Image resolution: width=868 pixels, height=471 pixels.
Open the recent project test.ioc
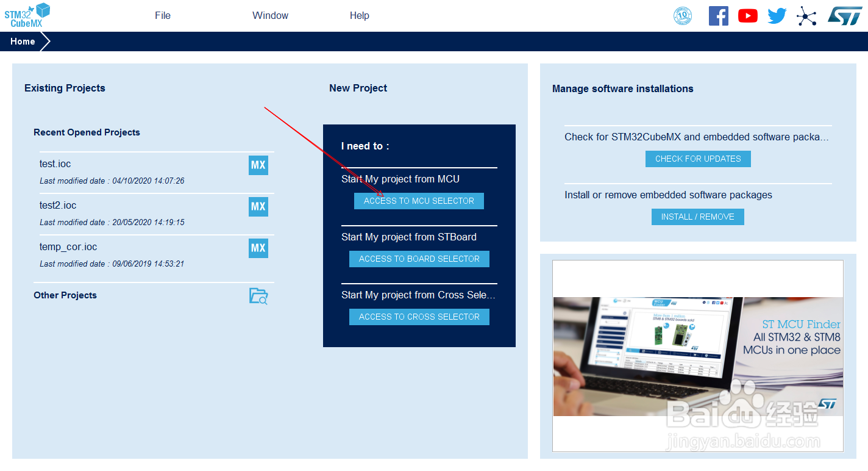55,164
